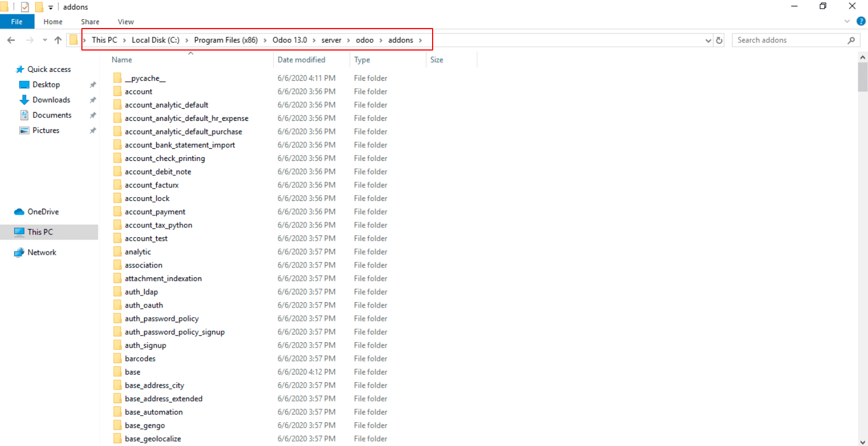Click the server breadcrumb segment
868x446 pixels.
point(331,40)
